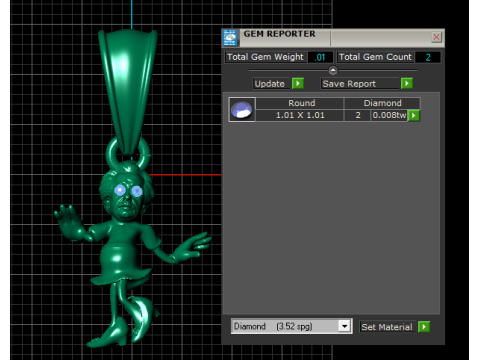Click the Total Gem Count label
480x360 pixels.
pos(375,57)
